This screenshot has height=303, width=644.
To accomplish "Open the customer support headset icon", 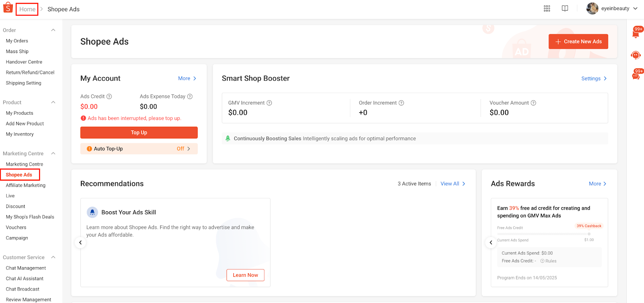I will 636,55.
